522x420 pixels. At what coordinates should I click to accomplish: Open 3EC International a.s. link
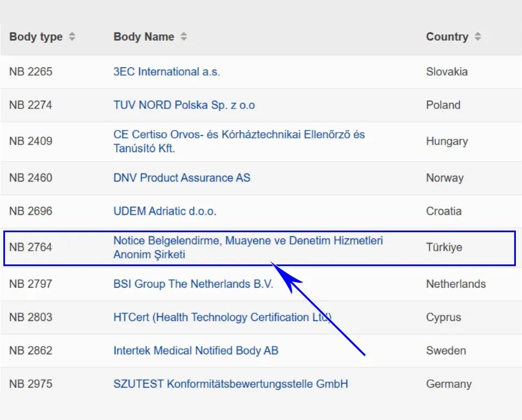pyautogui.click(x=166, y=72)
